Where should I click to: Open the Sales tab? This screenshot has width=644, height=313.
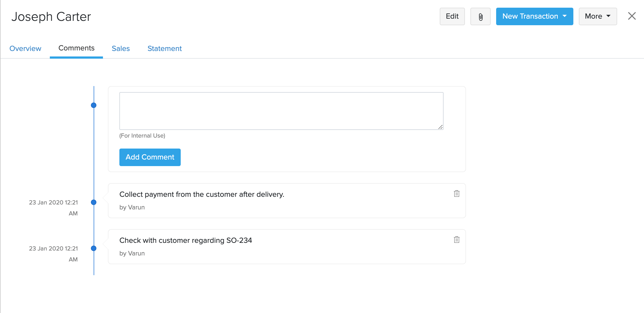[120, 48]
